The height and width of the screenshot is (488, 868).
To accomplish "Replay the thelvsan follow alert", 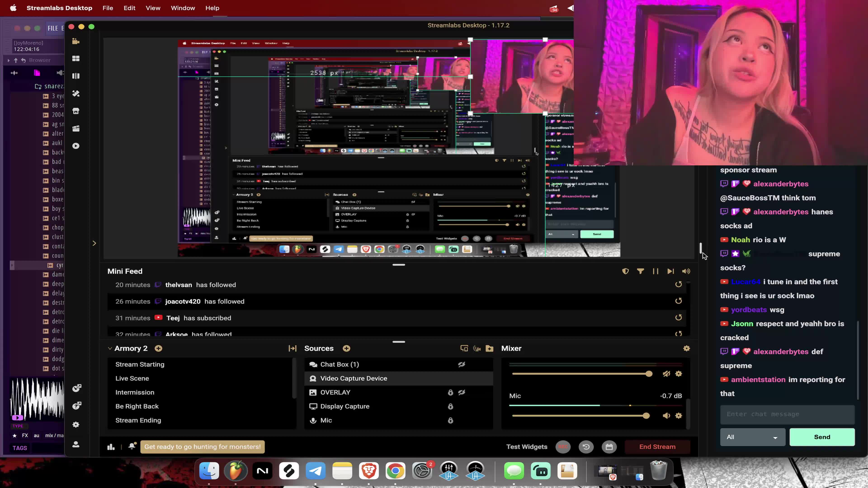I will (x=678, y=285).
